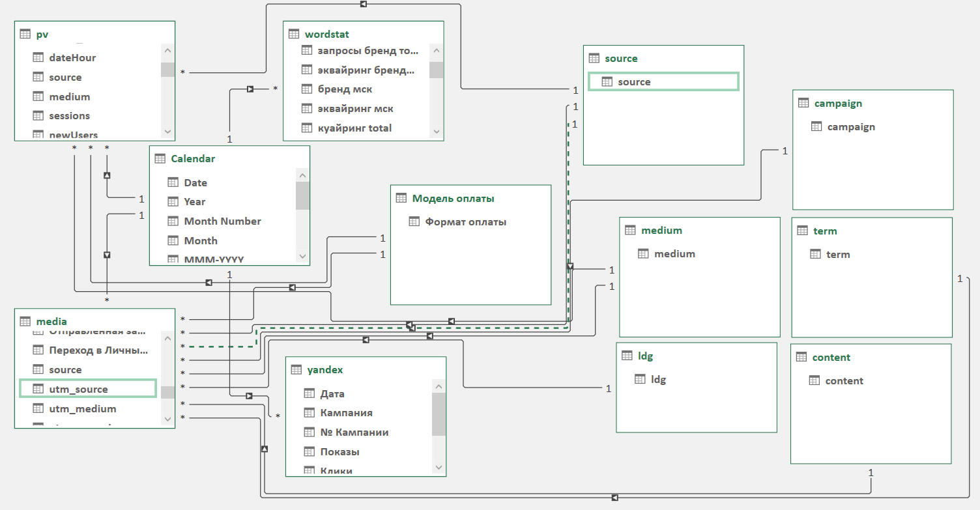This screenshot has width=980, height=510.
Task: Click Calendar table scroll down arrow
Action: pyautogui.click(x=302, y=257)
